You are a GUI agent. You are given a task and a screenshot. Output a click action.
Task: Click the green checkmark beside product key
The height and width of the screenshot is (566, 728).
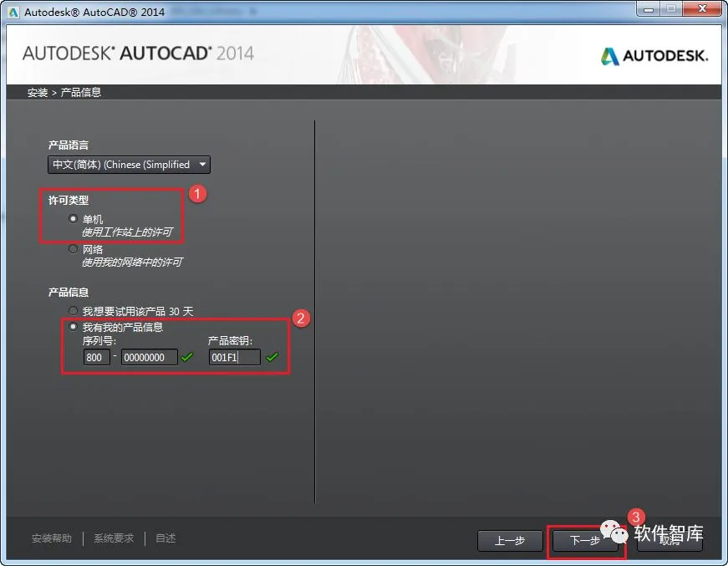tap(272, 357)
